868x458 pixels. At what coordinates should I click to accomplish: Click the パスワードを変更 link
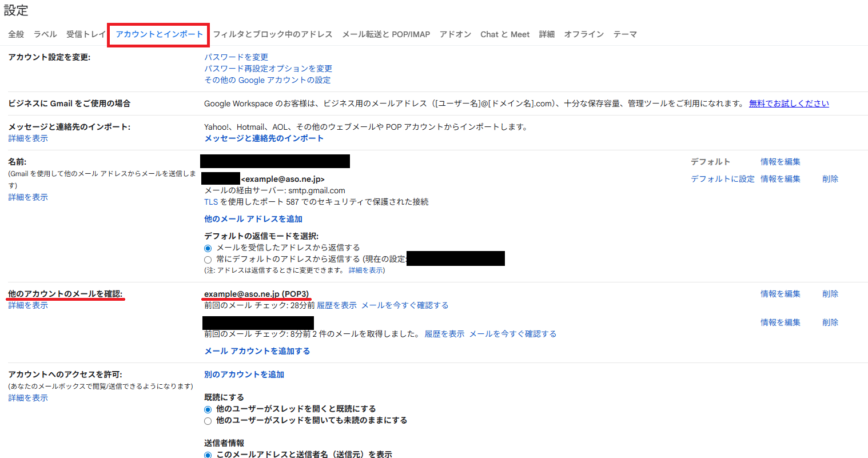click(x=236, y=56)
